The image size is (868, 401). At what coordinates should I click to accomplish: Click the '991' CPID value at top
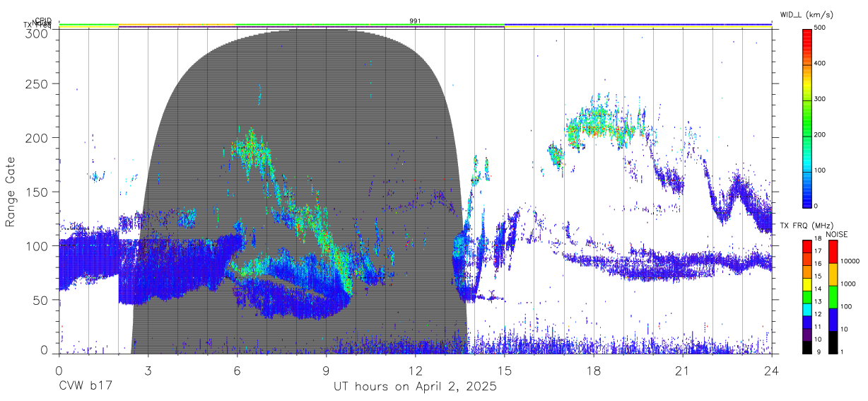click(415, 21)
